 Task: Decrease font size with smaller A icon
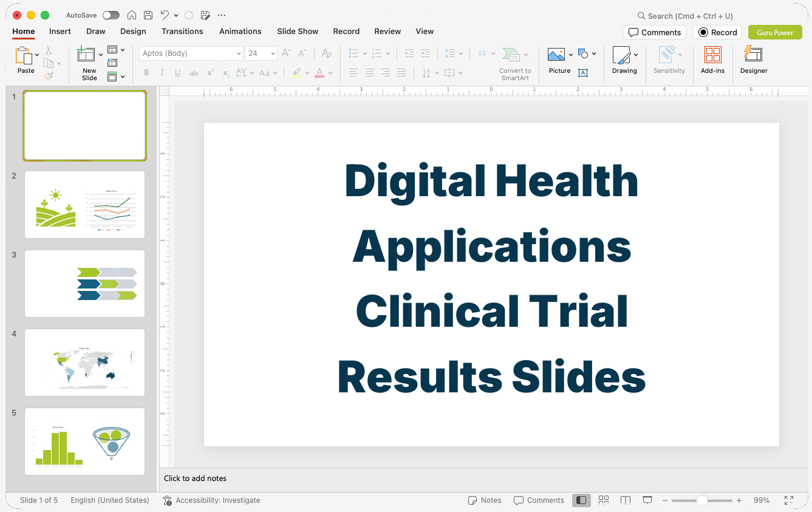tap(302, 53)
